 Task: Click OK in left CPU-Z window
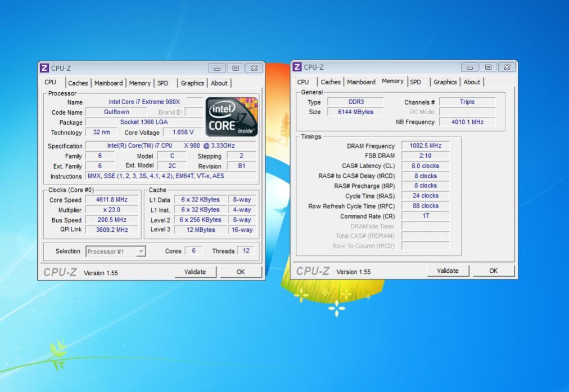pos(241,272)
